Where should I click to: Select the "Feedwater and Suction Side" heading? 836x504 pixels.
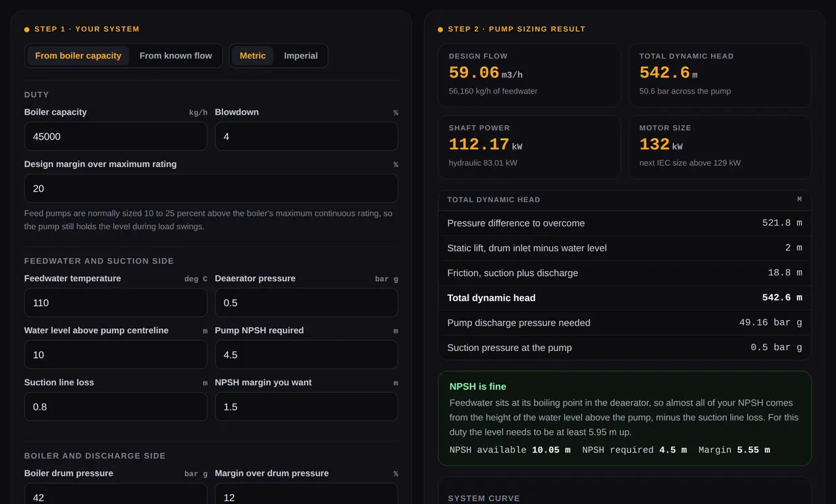tap(99, 261)
